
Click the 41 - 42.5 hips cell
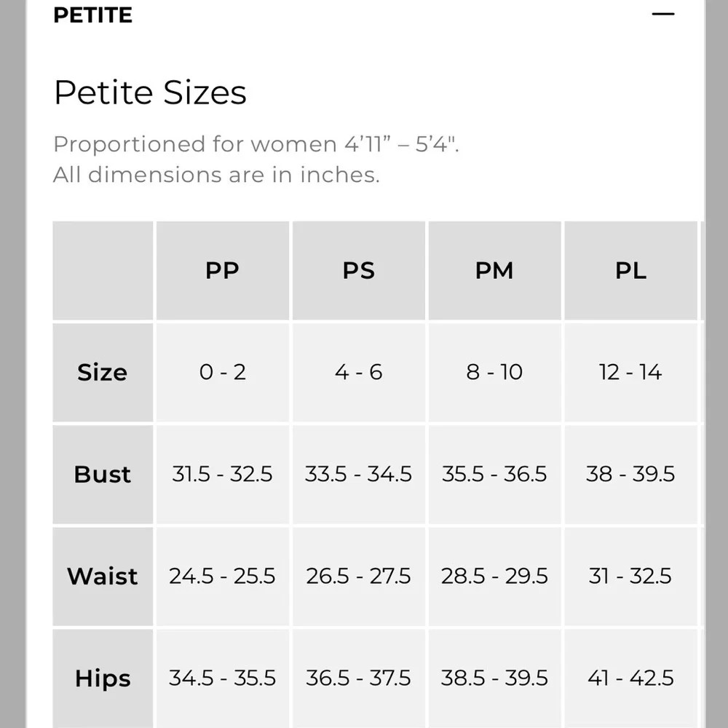630,678
